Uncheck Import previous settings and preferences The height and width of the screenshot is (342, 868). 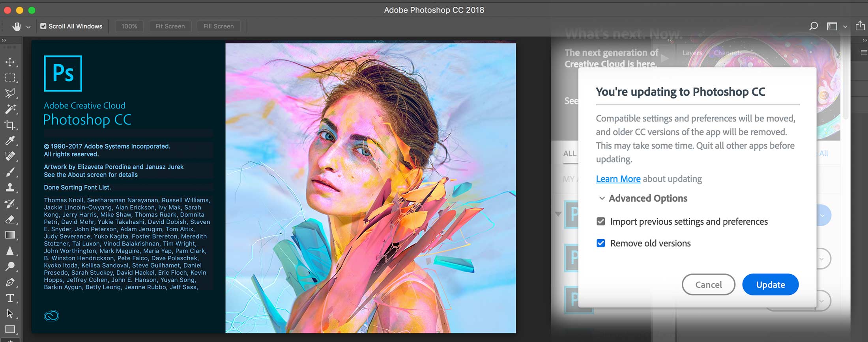600,221
